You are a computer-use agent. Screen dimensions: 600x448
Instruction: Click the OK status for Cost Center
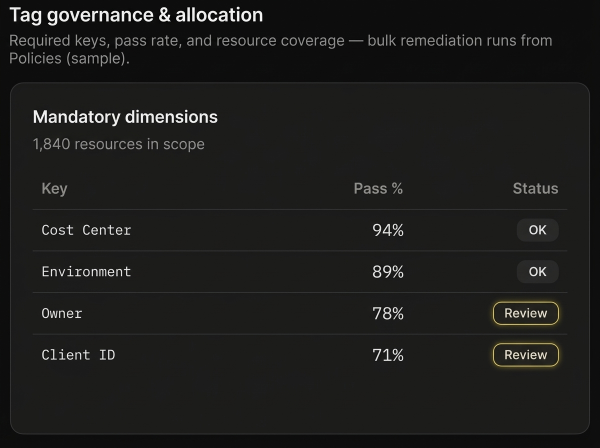(537, 230)
